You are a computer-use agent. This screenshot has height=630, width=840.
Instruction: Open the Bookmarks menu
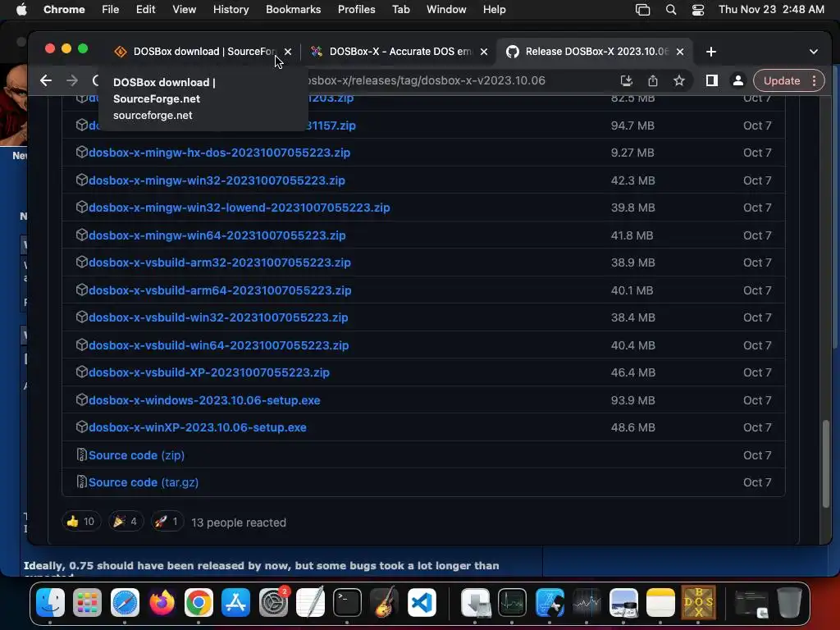[x=293, y=10]
